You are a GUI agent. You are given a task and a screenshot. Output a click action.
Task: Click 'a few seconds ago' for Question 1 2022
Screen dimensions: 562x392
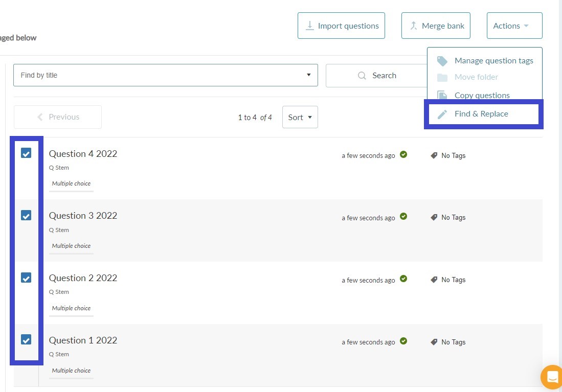368,342
